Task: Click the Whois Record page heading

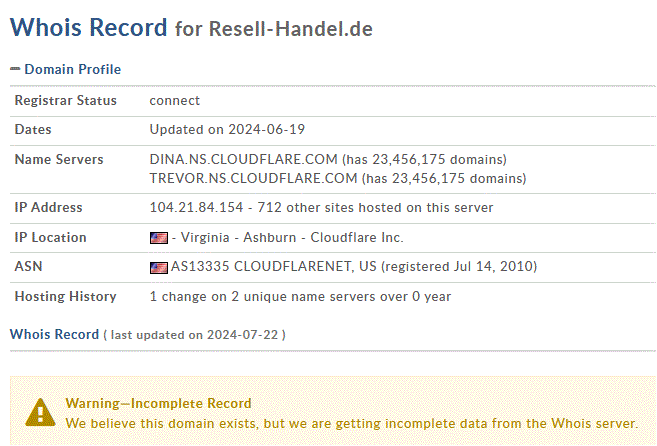Action: click(88, 27)
